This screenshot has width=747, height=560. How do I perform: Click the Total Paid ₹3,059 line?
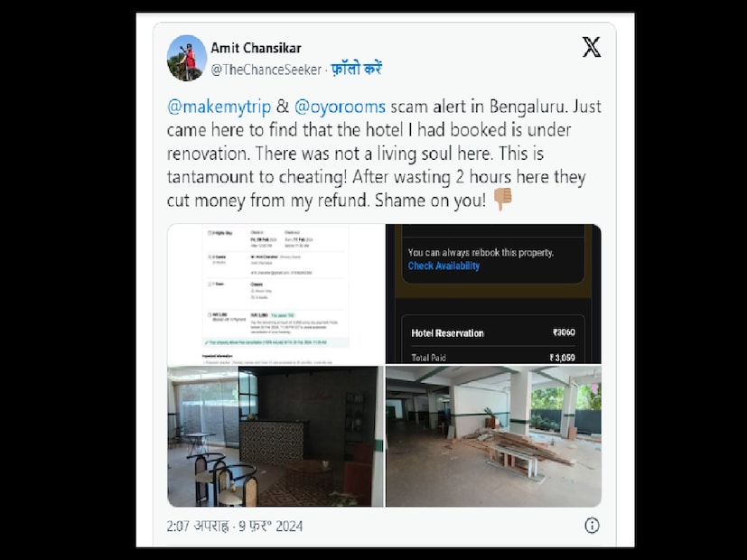[x=493, y=358]
